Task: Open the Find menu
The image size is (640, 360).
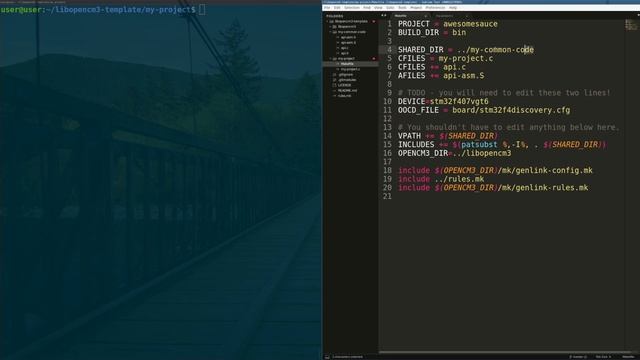Action: [367, 8]
